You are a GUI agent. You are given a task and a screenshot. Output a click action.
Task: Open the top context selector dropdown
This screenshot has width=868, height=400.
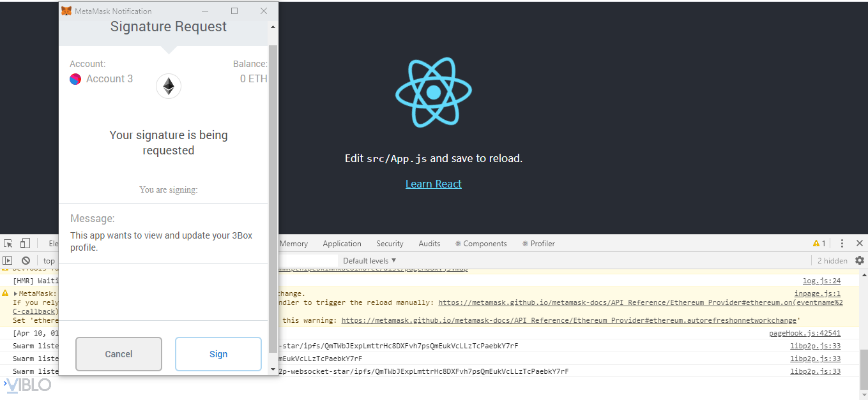click(50, 260)
